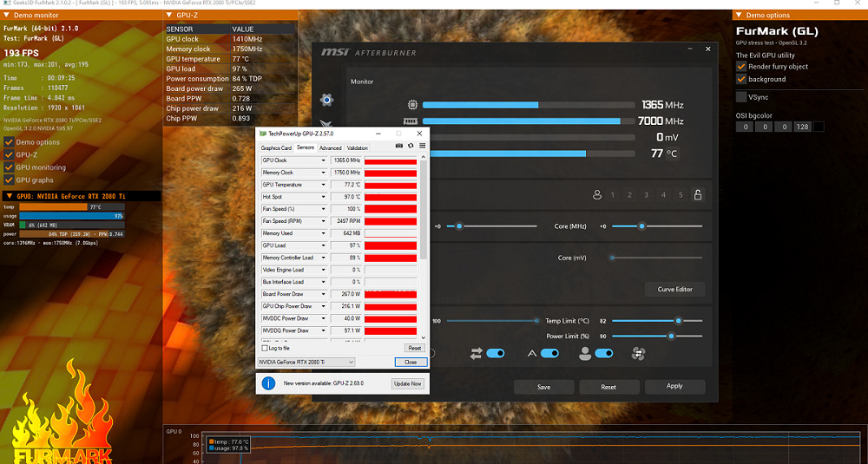Image resolution: width=868 pixels, height=464 pixels.
Task: Click Reset button in GPU-Z
Action: (415, 349)
